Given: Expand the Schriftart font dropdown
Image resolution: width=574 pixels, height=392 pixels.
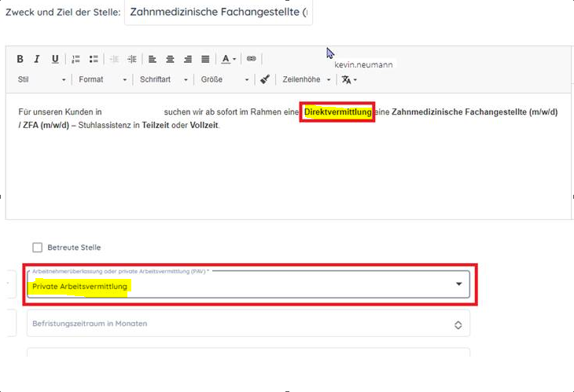Looking at the screenshot, I should pyautogui.click(x=164, y=79).
